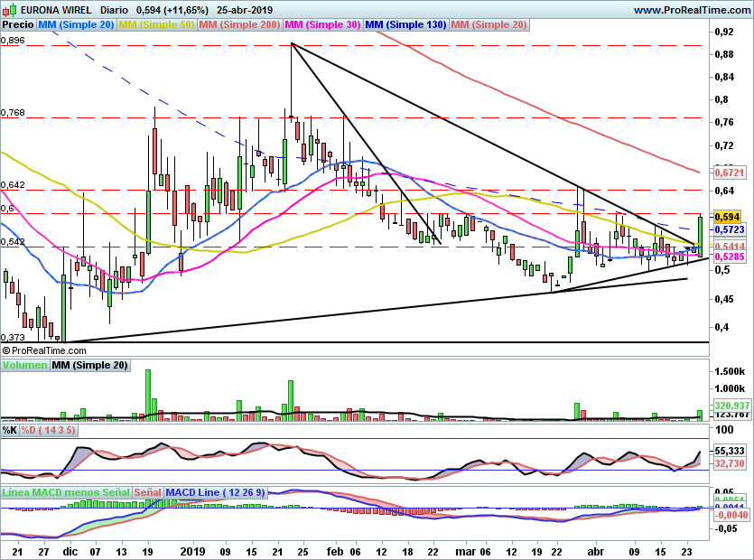Click the blue MM (Simple 20) label
This screenshot has height=560, width=754.
pos(76,24)
